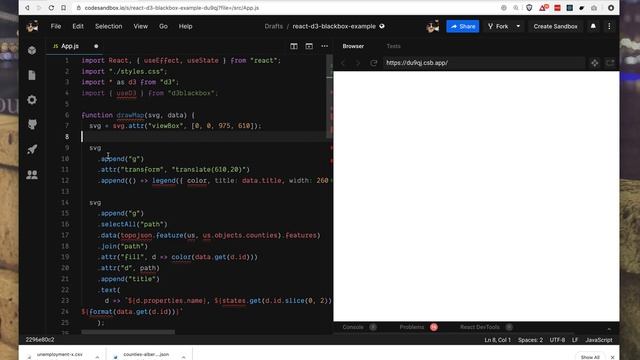Open the Deployment rocket icon
The image size is (640, 360).
(x=32, y=149)
